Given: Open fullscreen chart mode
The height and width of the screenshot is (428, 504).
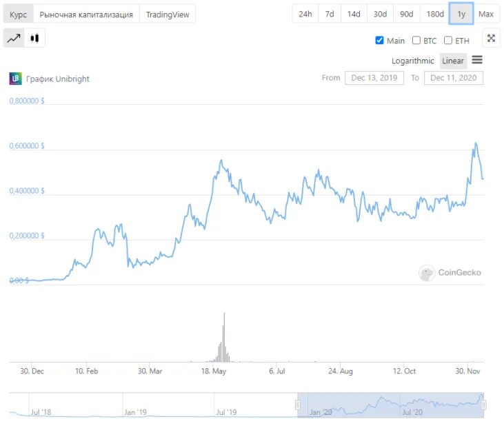Looking at the screenshot, I should coord(491,38).
